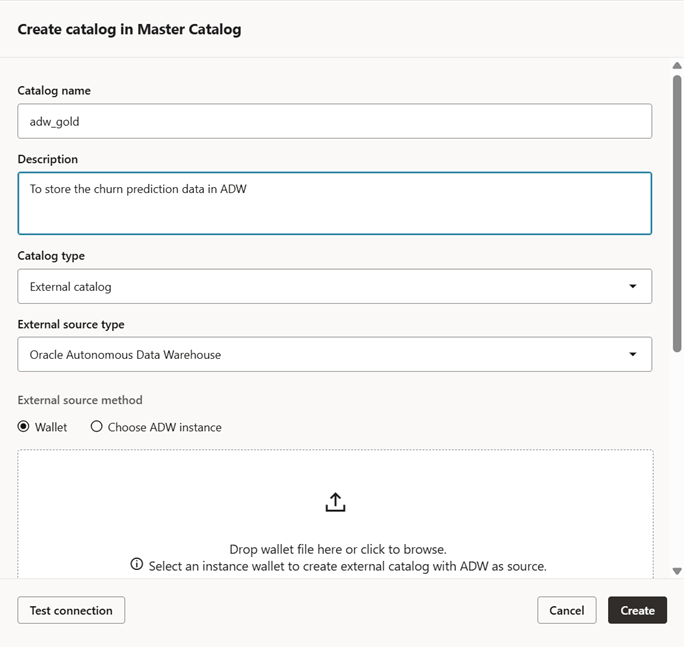Click the scrollbar up arrow

tap(676, 67)
